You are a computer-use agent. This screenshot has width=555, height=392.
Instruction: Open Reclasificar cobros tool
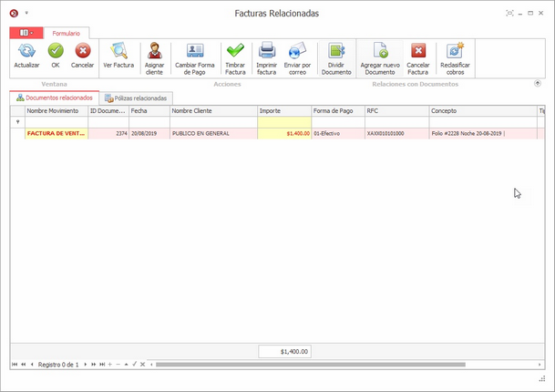[x=455, y=52]
